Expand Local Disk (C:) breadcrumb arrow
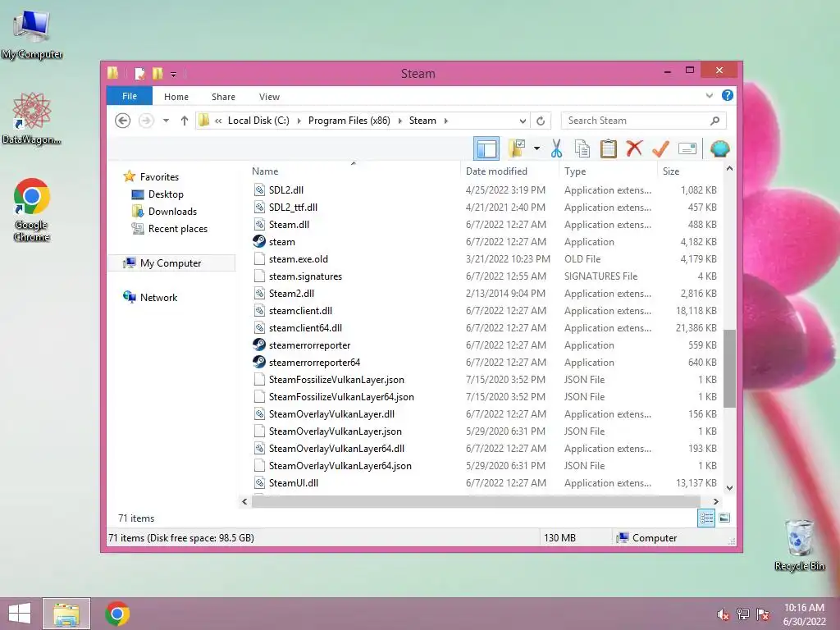Screen dimensions: 840x630 (x=299, y=121)
